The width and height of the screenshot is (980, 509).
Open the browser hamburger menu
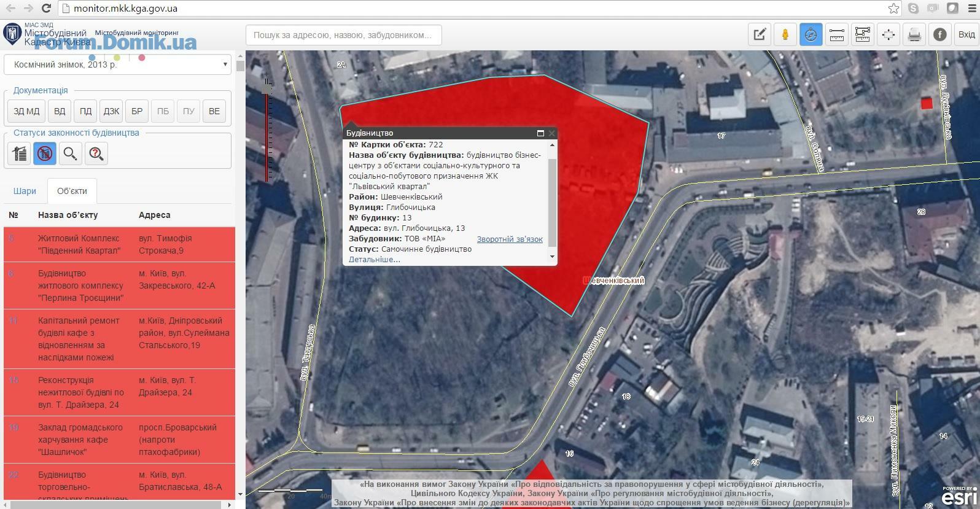coord(971,9)
